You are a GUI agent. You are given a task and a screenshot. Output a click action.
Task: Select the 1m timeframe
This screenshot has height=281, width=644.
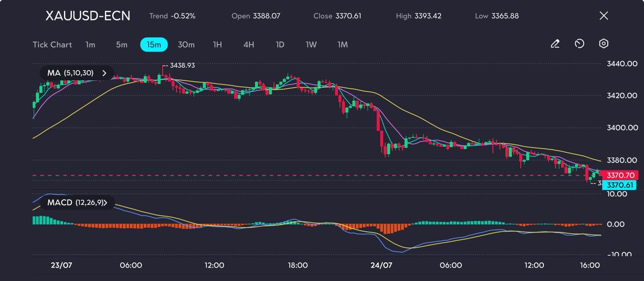click(90, 45)
